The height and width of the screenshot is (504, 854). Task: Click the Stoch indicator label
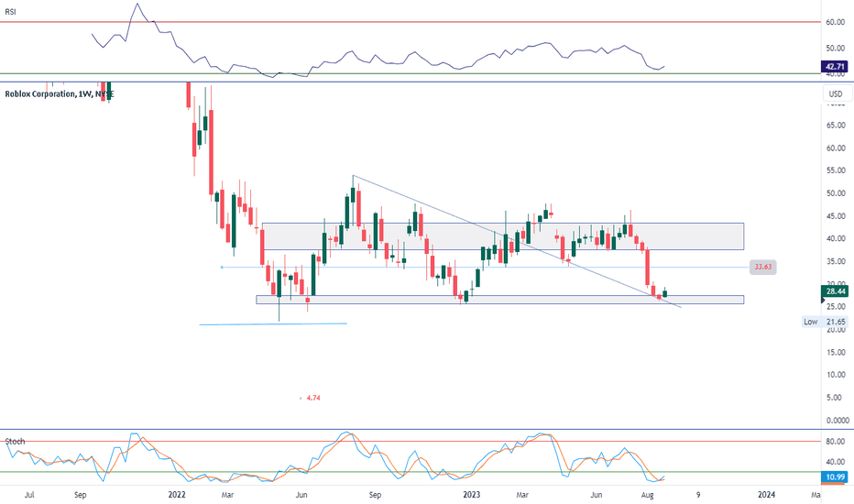tap(15, 442)
